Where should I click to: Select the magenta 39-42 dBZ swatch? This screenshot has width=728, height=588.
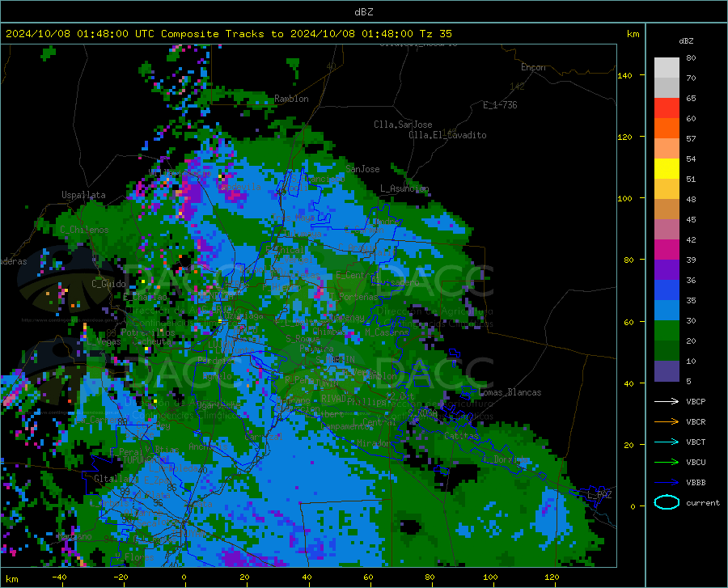coord(667,250)
